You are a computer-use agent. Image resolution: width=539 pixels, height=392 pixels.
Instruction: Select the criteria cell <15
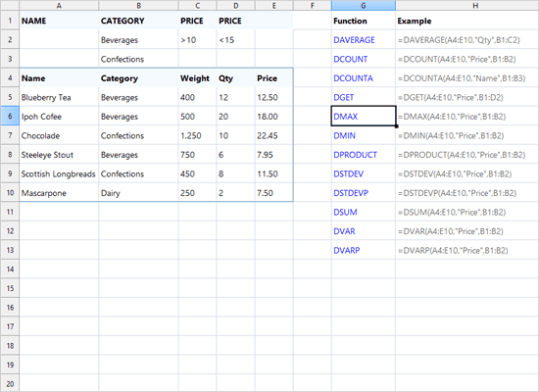(236, 40)
